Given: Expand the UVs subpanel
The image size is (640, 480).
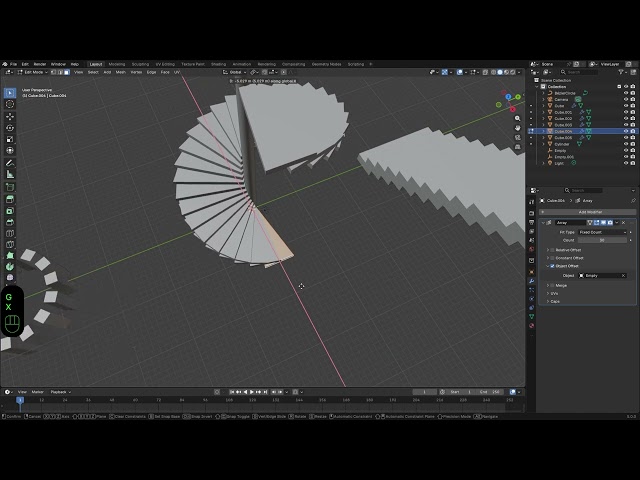Looking at the screenshot, I should pyautogui.click(x=548, y=293).
